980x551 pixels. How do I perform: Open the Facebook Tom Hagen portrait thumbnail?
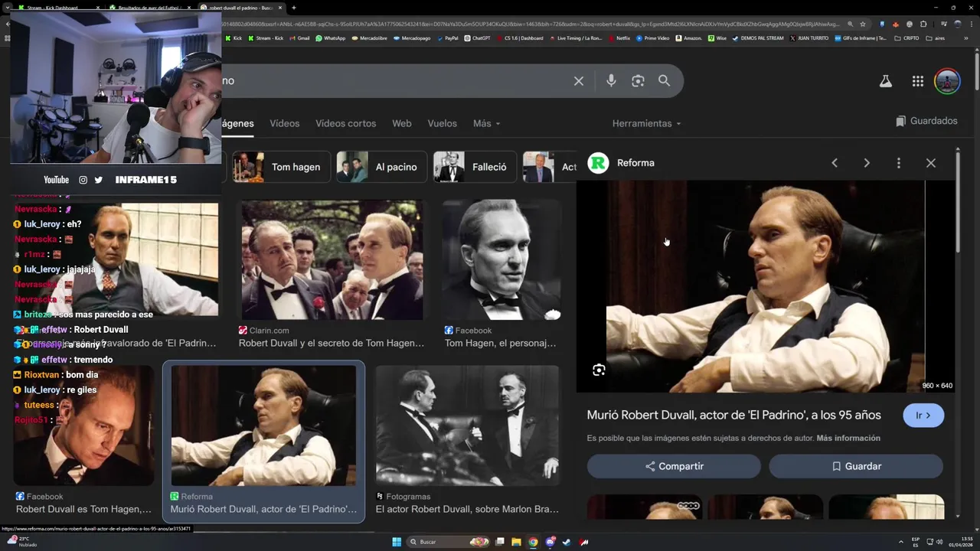tap(501, 260)
